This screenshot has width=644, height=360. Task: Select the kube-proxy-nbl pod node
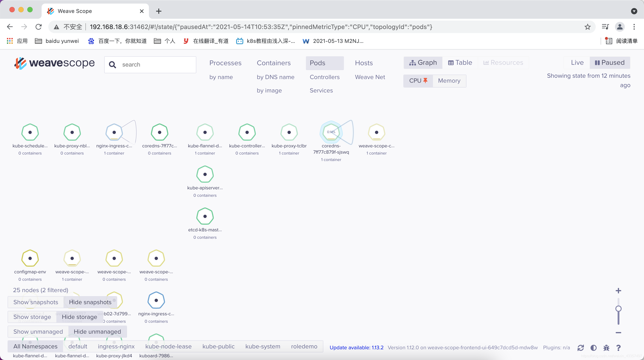[72, 132]
